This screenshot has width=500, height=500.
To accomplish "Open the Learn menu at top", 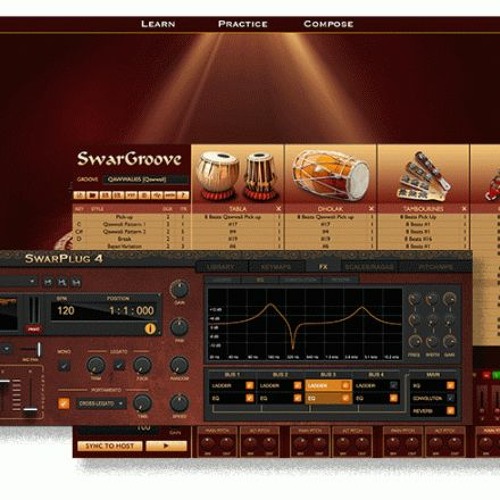I will (158, 24).
